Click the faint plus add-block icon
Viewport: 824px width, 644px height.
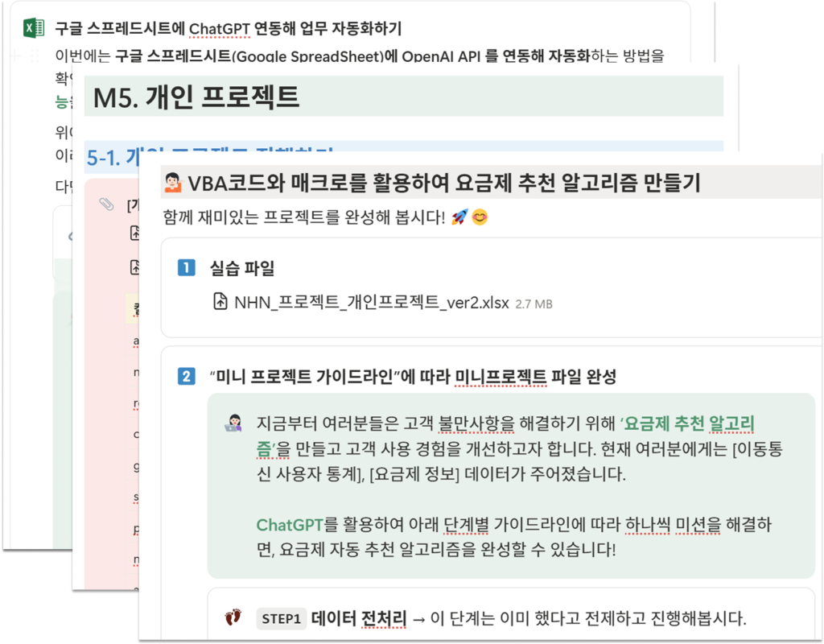pos(15,56)
